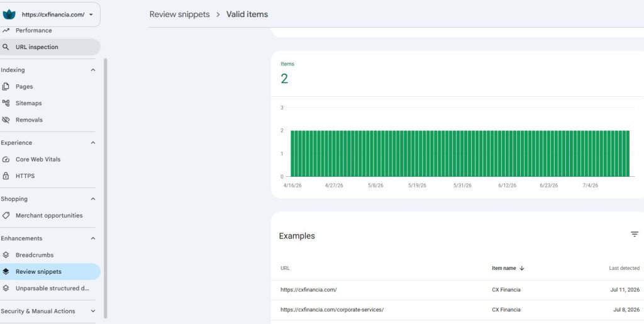Image resolution: width=644 pixels, height=324 pixels.
Task: Open the property selector dropdown arrow
Action: click(x=91, y=14)
